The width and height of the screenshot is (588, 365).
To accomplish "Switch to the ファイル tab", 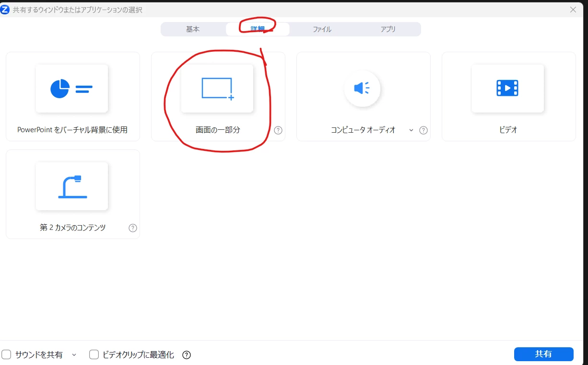I will [x=322, y=29].
